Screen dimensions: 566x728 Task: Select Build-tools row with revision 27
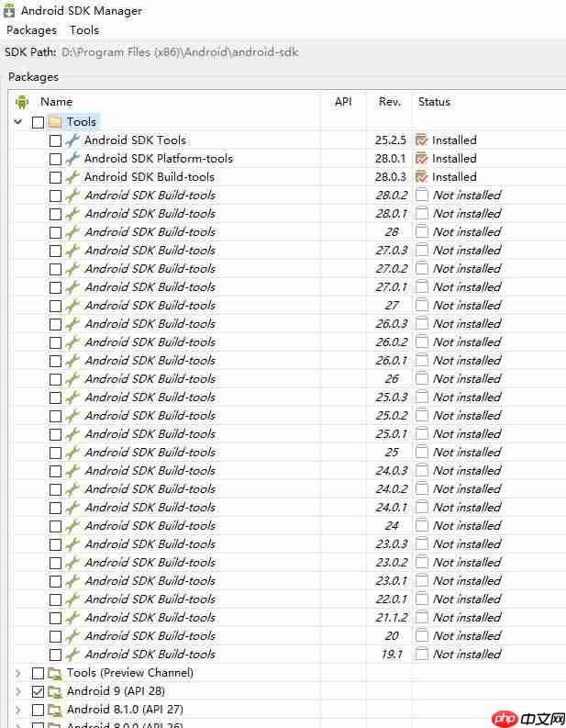(x=290, y=306)
